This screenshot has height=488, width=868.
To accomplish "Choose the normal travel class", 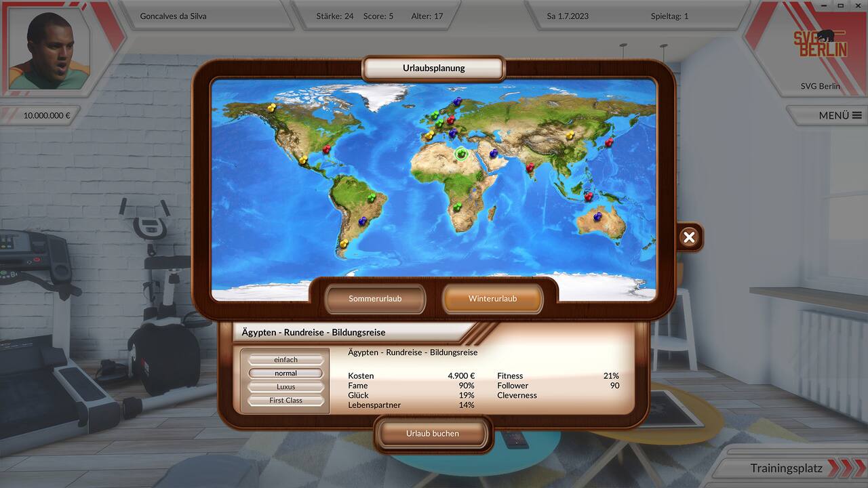I will pos(285,373).
